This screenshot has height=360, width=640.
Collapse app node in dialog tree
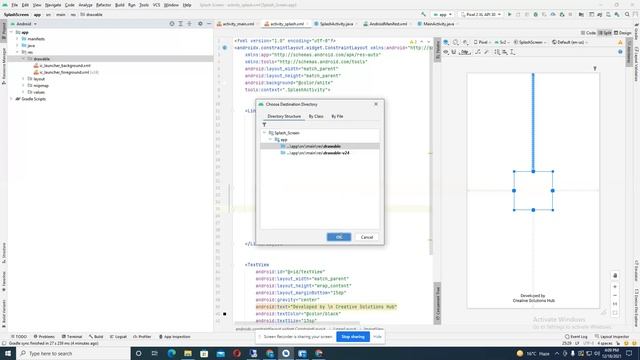click(x=270, y=140)
